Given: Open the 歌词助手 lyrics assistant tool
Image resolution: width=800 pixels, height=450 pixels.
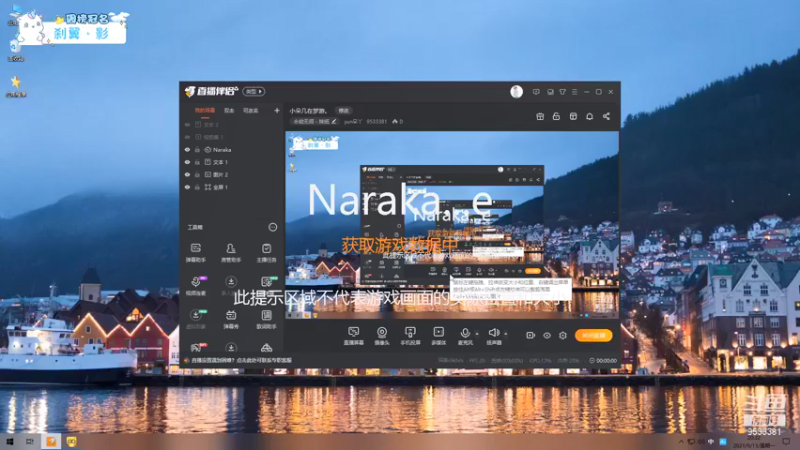Looking at the screenshot, I should [266, 319].
